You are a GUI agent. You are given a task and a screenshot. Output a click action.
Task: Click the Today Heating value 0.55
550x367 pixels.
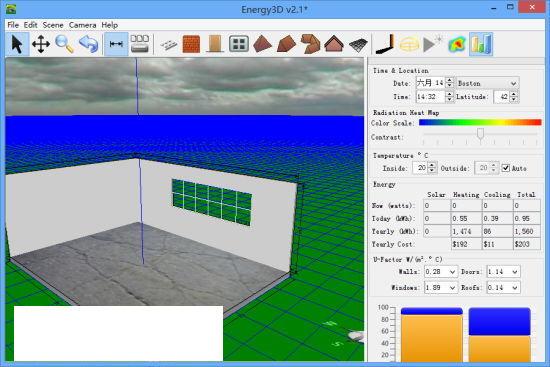tap(466, 218)
